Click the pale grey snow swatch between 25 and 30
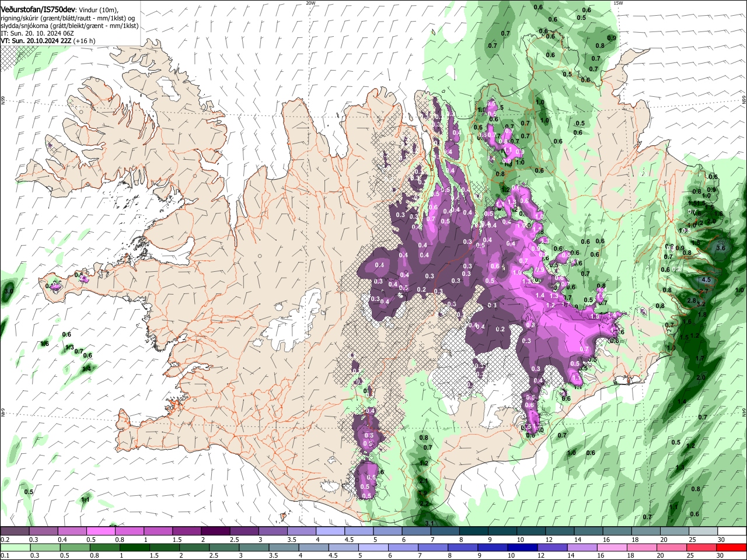This screenshot has width=747, height=560. [x=703, y=531]
